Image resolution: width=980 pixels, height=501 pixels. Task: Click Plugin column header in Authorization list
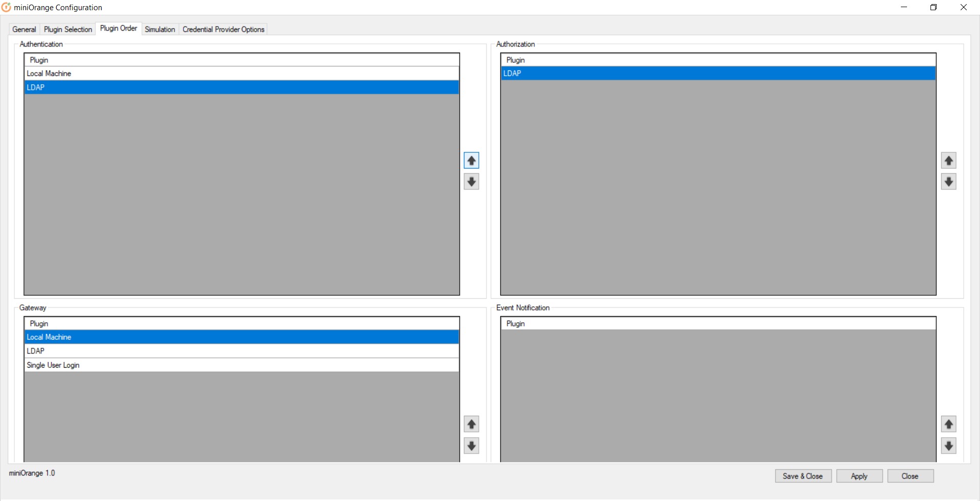tap(718, 60)
